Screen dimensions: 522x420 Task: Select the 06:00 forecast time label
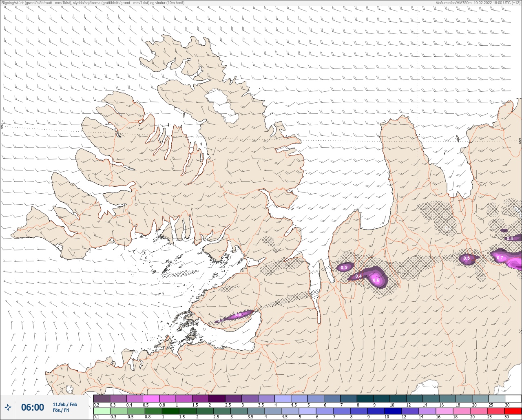click(33, 407)
